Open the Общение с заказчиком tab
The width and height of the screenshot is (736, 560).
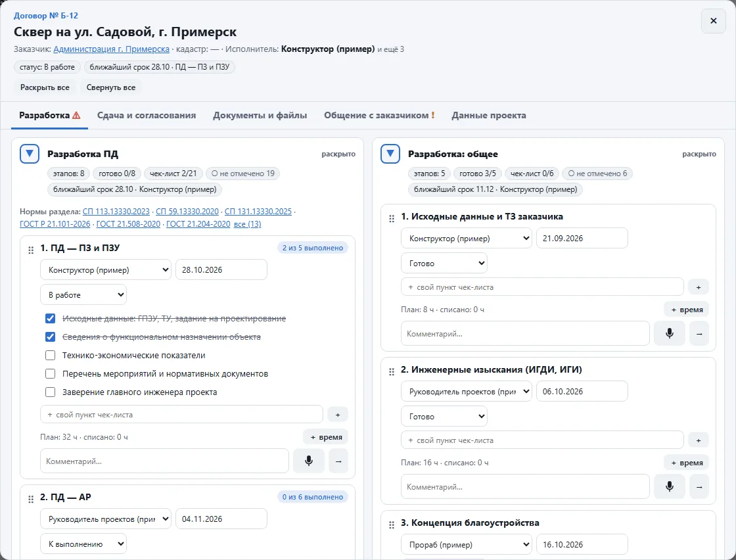tap(379, 115)
